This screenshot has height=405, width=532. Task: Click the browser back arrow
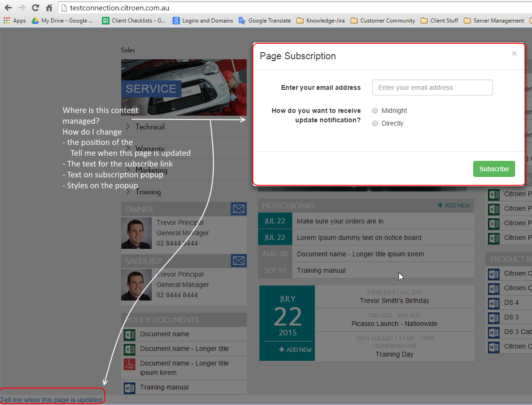[x=8, y=8]
